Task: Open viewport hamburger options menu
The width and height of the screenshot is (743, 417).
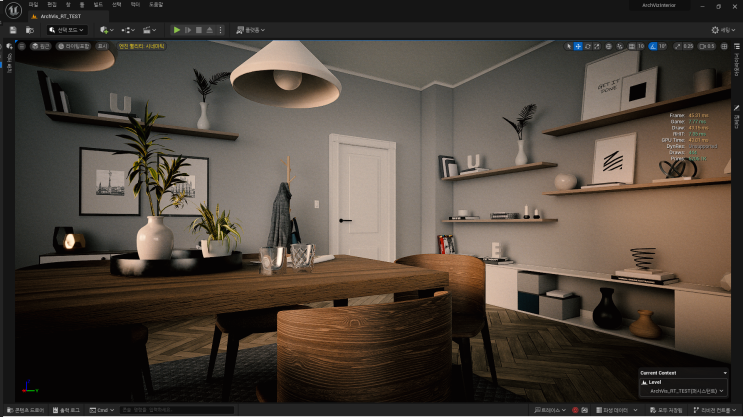Action: click(x=22, y=46)
